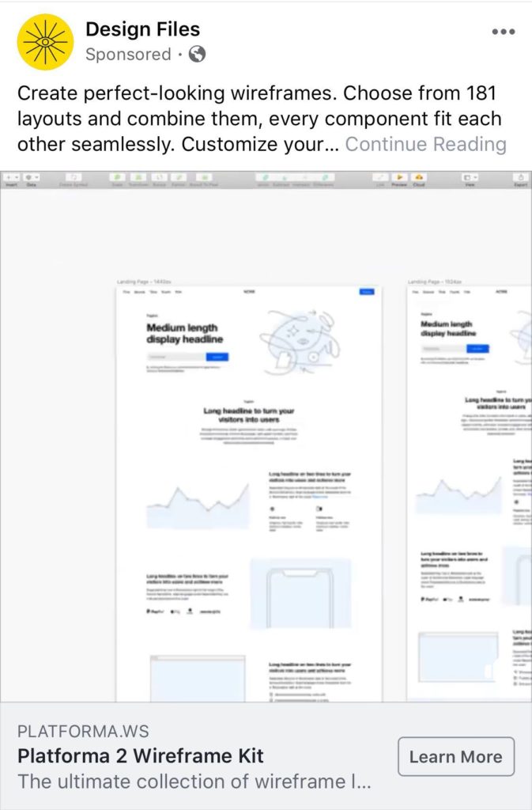
Task: Click the Union boolean icon in toolbar
Action: 266,177
